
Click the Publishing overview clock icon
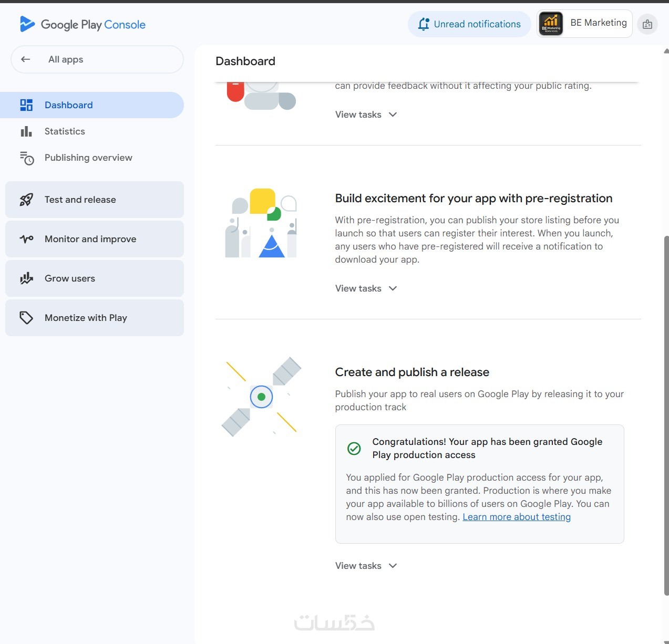tap(27, 158)
